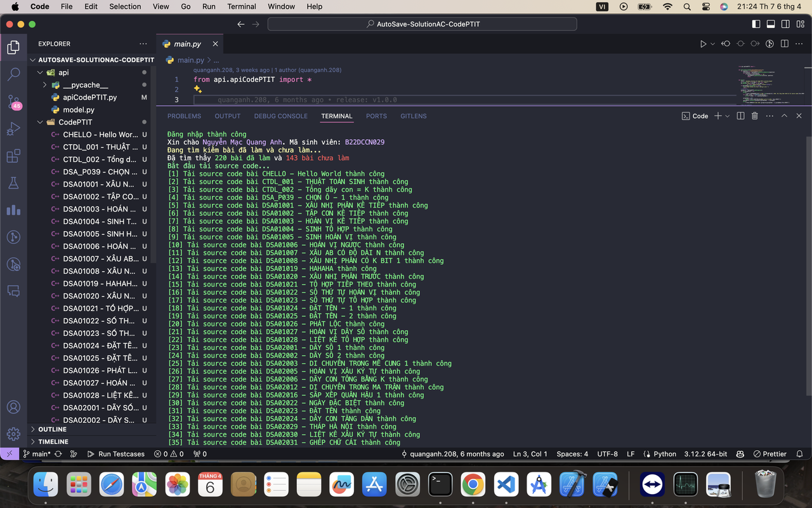The image size is (812, 508).
Task: Open the bar chart view in activity bar
Action: click(x=13, y=210)
